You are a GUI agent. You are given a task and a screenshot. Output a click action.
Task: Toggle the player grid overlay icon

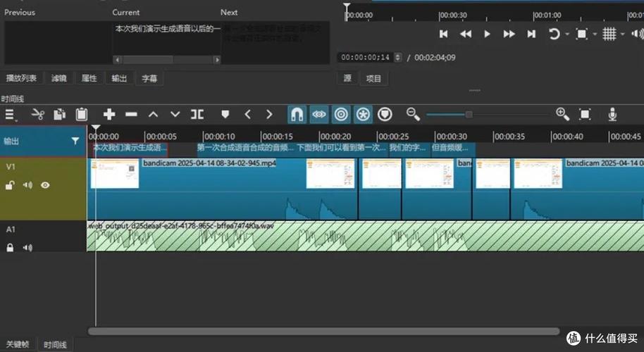609,34
